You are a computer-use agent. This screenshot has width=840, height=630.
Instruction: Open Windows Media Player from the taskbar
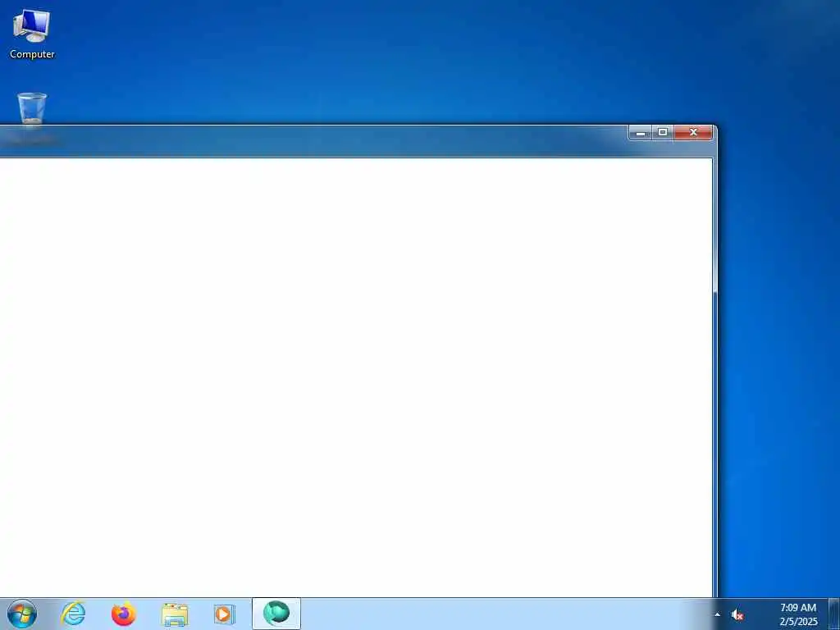(224, 614)
